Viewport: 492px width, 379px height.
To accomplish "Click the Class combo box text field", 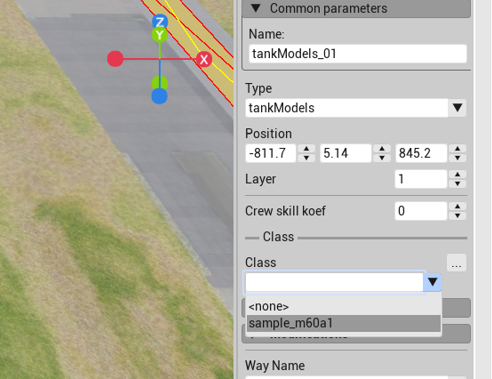I will click(x=334, y=282).
